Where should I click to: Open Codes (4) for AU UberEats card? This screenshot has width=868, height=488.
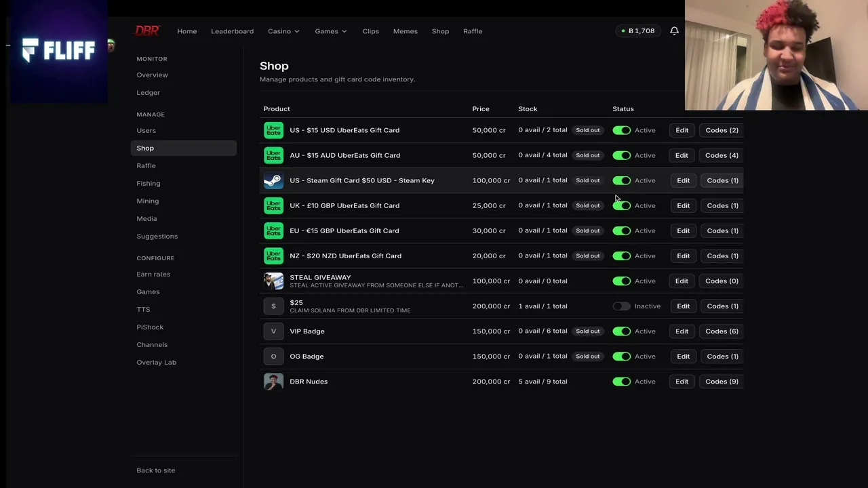coord(722,155)
